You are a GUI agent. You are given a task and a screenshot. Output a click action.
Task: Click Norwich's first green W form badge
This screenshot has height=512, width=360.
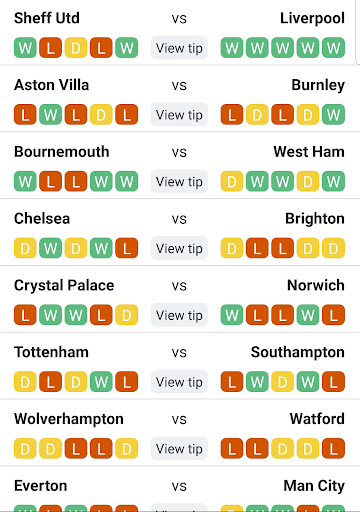232,315
